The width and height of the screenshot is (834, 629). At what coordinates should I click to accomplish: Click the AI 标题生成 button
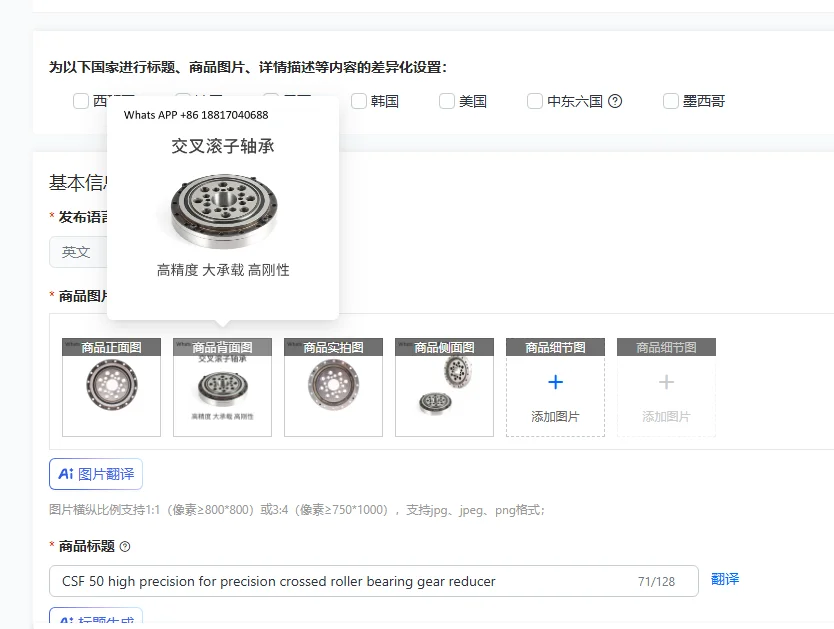coord(96,616)
